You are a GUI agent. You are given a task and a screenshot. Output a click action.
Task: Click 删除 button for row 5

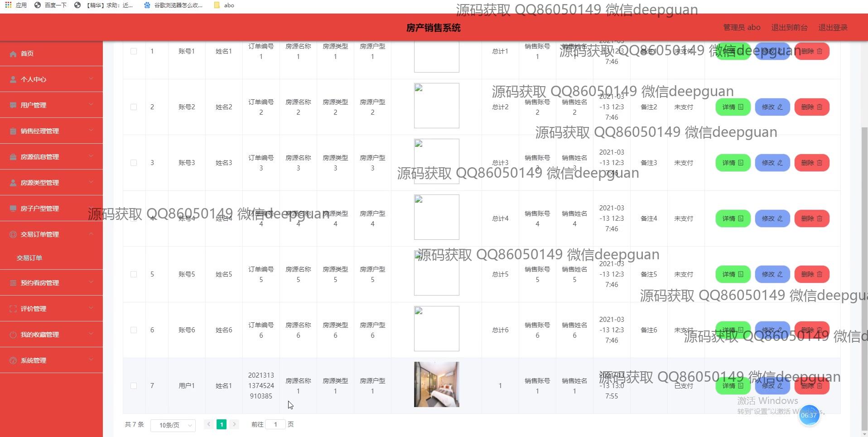[812, 274]
